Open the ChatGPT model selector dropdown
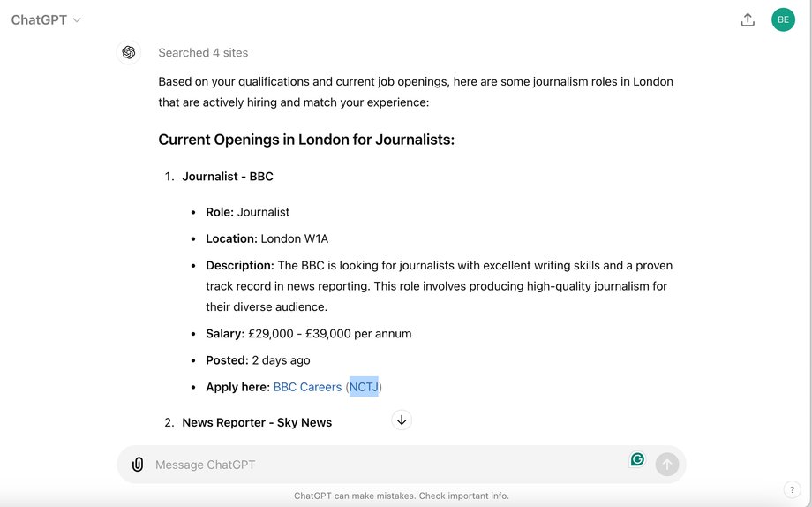This screenshot has width=812, height=507. coord(46,19)
